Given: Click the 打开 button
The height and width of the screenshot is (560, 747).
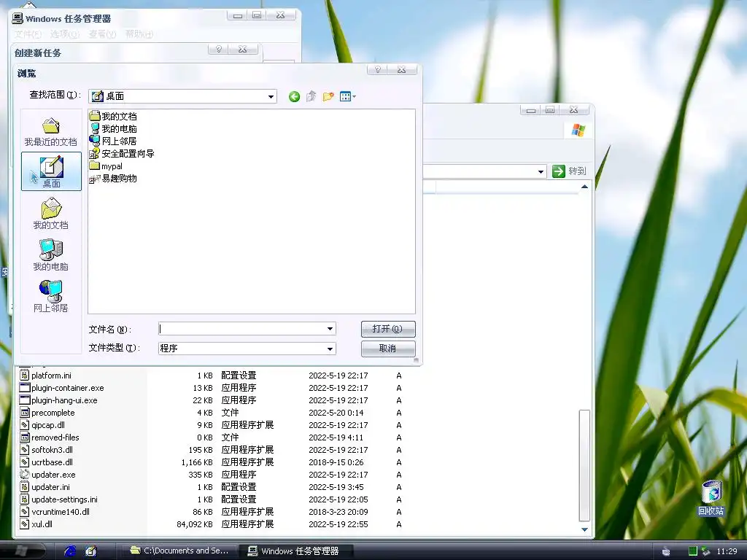Looking at the screenshot, I should point(388,329).
